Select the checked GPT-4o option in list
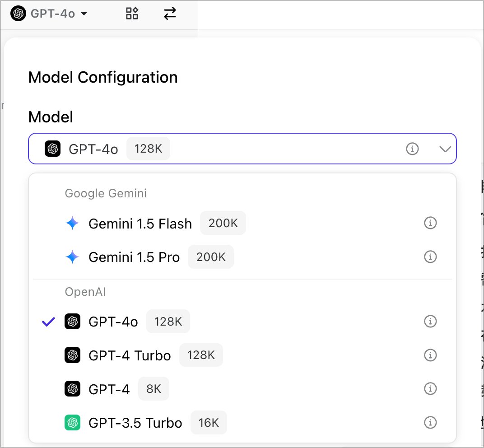Image resolution: width=484 pixels, height=448 pixels. point(113,322)
